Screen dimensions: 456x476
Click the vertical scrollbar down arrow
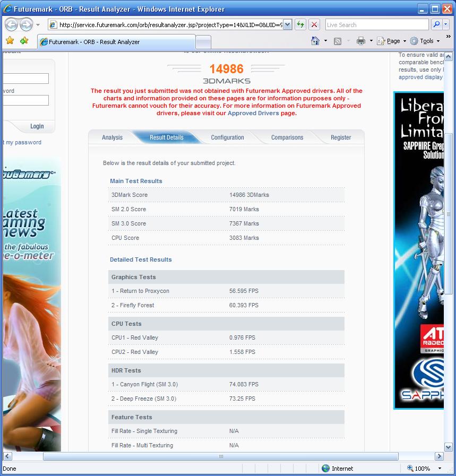[x=448, y=447]
